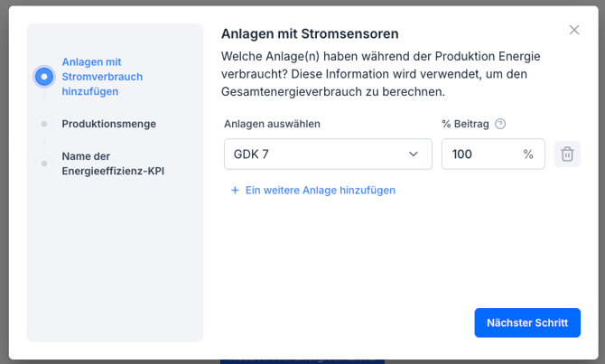Open the 'Anlagen auswählen' dropdown showing GDK 7
The width and height of the screenshot is (605, 364).
pos(315,154)
